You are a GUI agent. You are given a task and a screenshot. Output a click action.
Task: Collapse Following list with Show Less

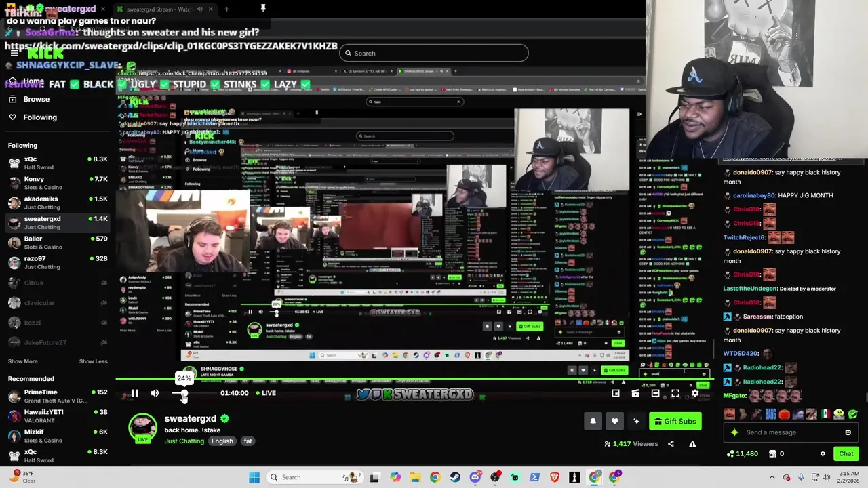(x=93, y=361)
